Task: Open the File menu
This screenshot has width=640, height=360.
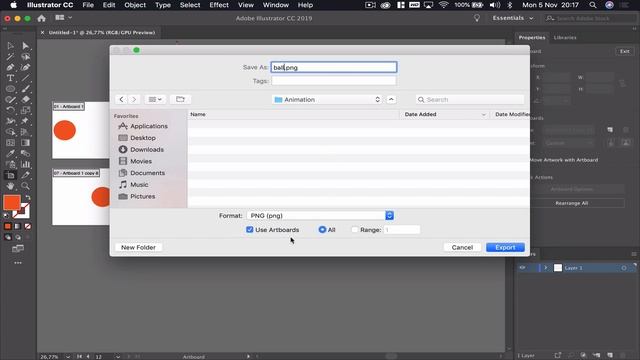Action: click(x=88, y=5)
